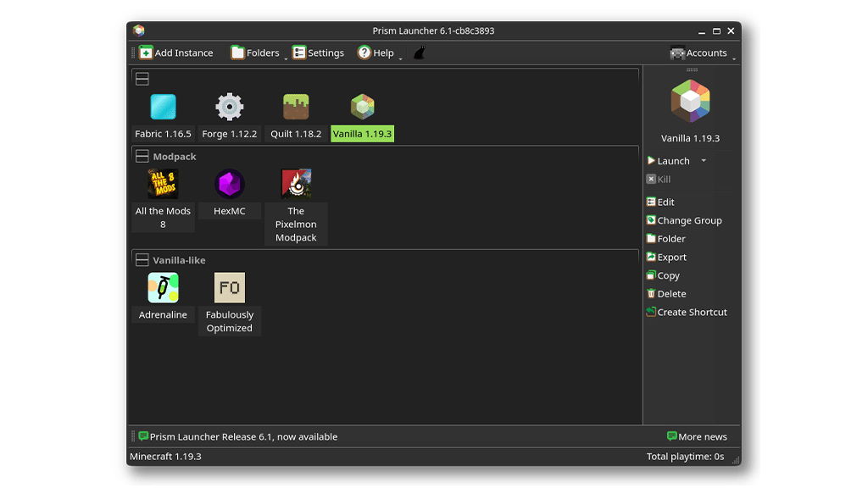The image size is (868, 488).
Task: Collapse the Modpack group
Action: [142, 156]
